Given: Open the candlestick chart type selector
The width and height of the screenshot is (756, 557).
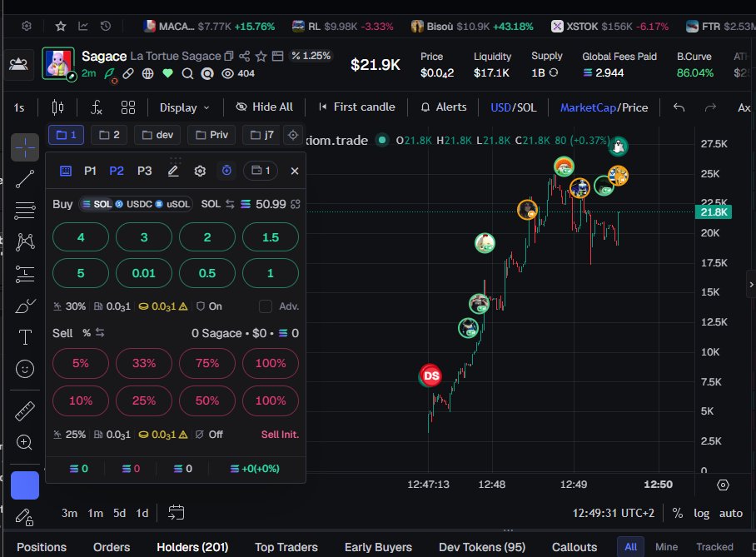Looking at the screenshot, I should tap(57, 107).
